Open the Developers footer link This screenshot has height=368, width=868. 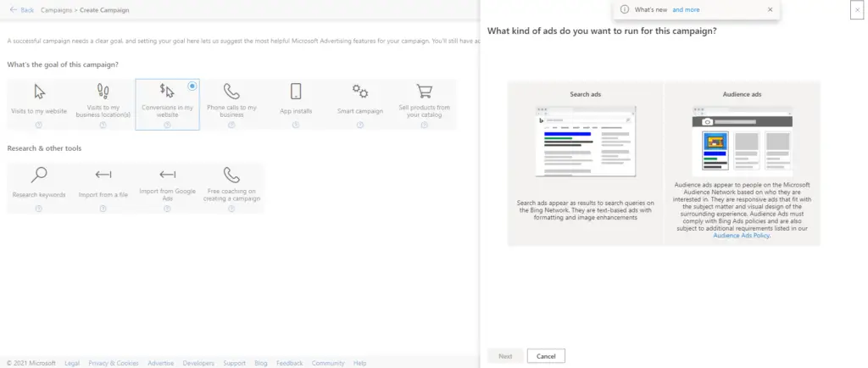198,363
